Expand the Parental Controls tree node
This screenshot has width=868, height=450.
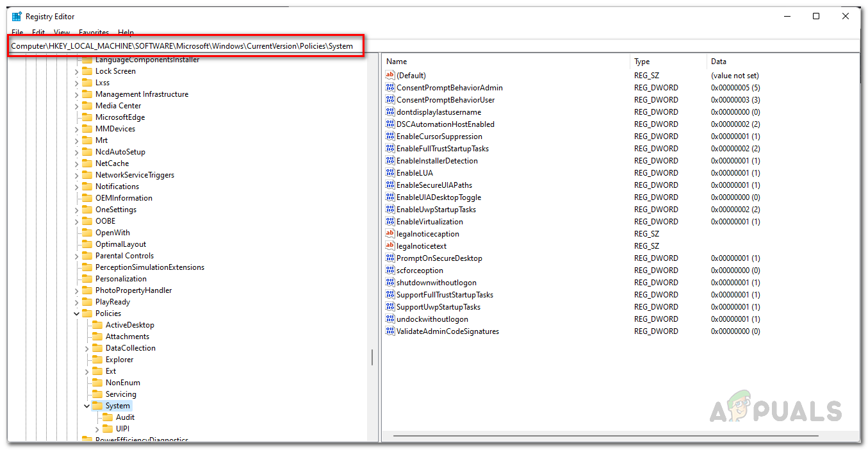pos(77,256)
